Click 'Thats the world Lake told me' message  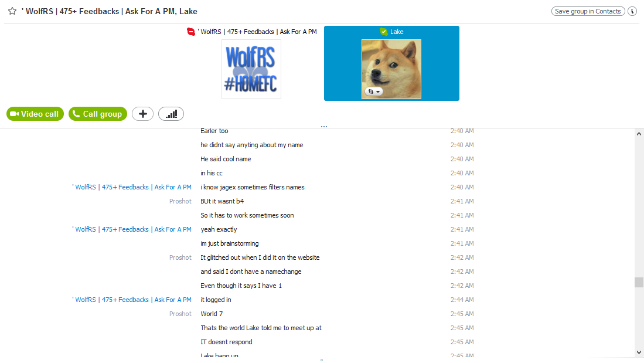coord(261,328)
